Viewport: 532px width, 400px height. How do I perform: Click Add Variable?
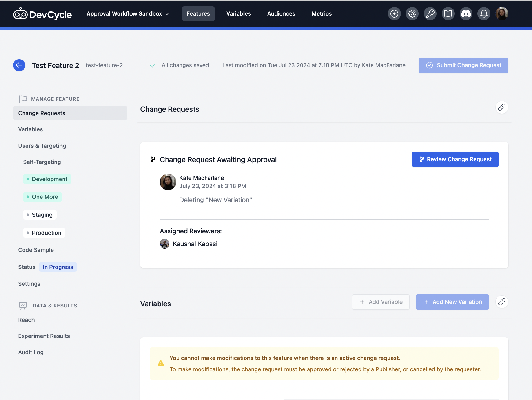tap(381, 302)
